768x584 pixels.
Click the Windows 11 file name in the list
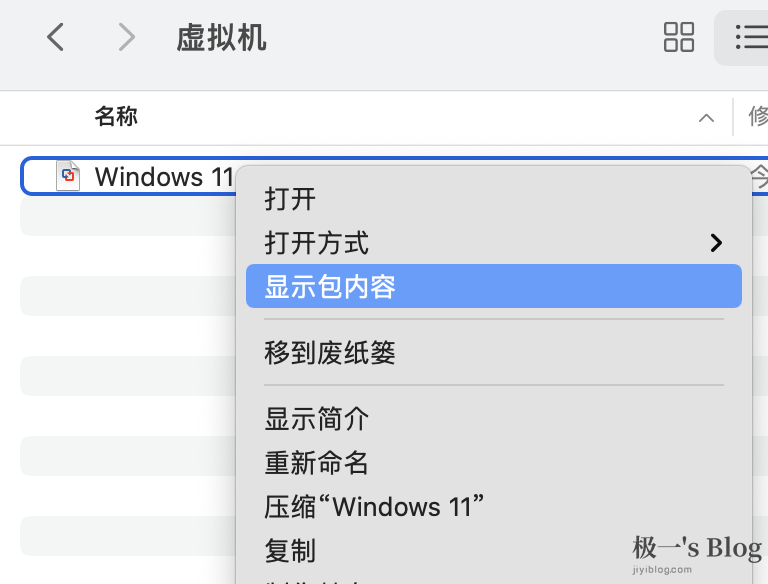tap(164, 176)
